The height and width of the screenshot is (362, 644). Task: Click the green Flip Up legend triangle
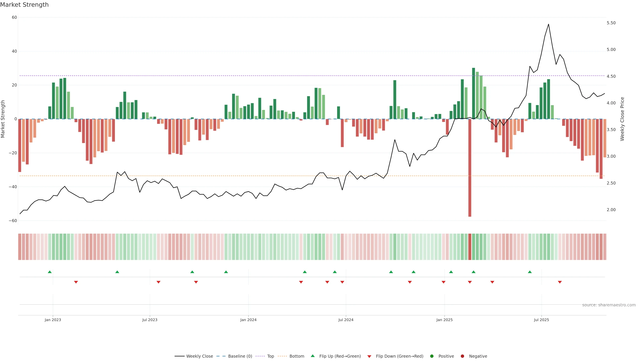pyautogui.click(x=312, y=356)
